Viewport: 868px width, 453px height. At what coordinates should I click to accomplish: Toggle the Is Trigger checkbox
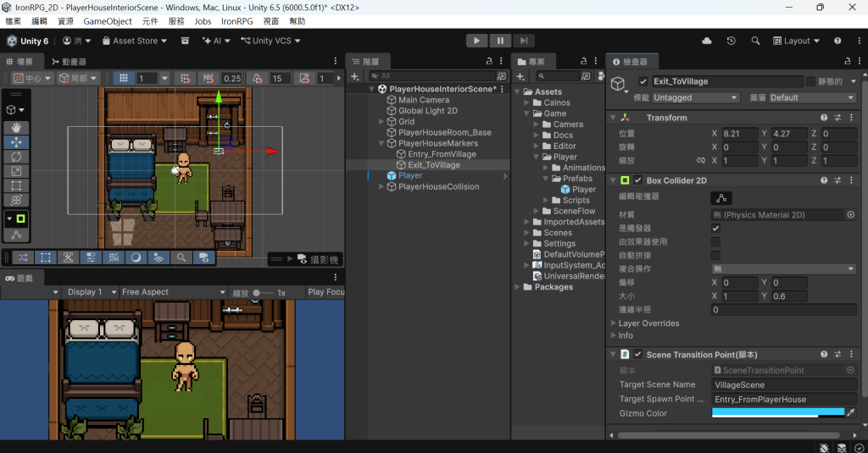715,228
